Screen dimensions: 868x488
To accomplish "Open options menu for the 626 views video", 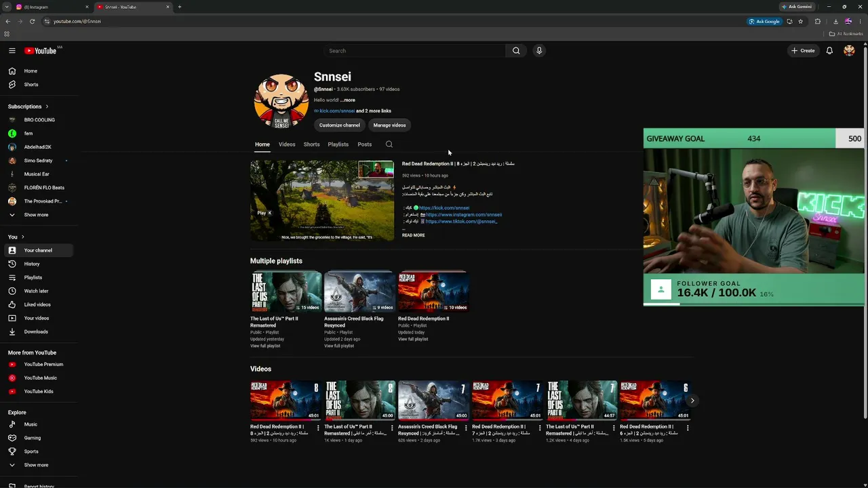I will pos(466,428).
